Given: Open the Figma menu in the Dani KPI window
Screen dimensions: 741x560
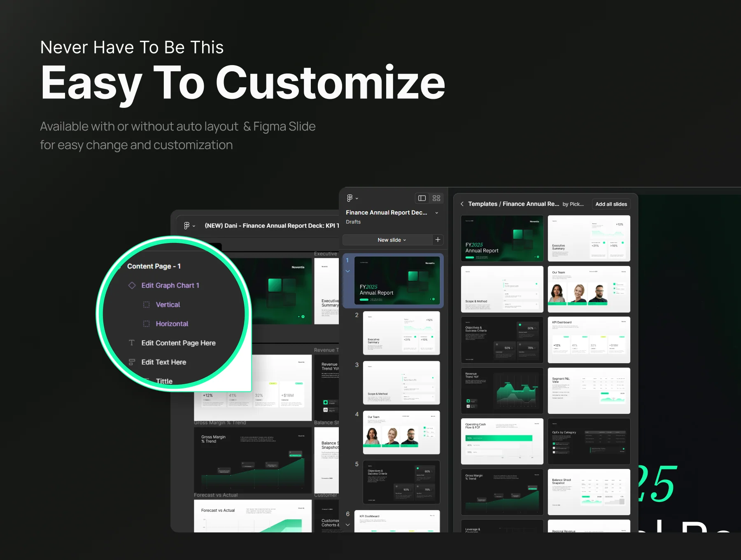Looking at the screenshot, I should click(189, 226).
